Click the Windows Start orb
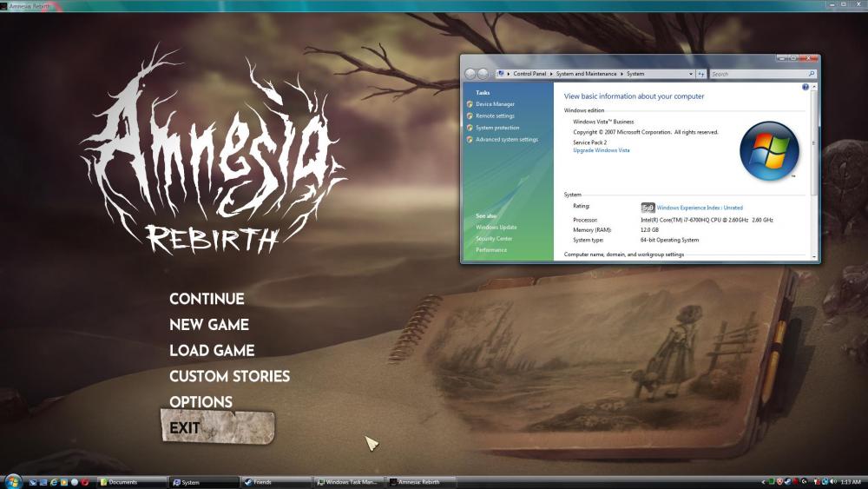 (13, 481)
